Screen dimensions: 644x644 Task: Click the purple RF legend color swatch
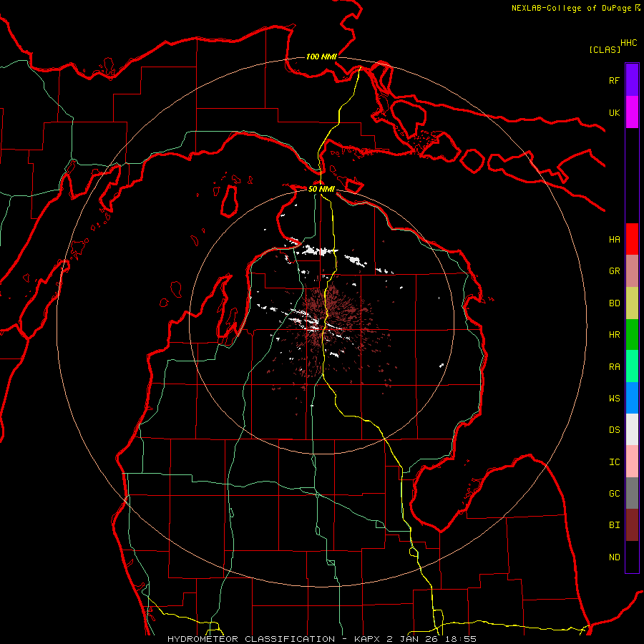tap(632, 80)
